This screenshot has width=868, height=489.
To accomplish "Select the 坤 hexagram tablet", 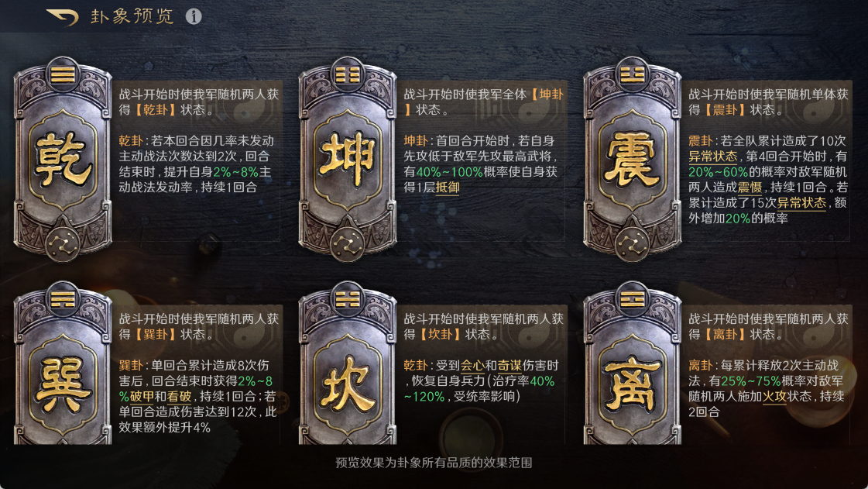I will 347,160.
